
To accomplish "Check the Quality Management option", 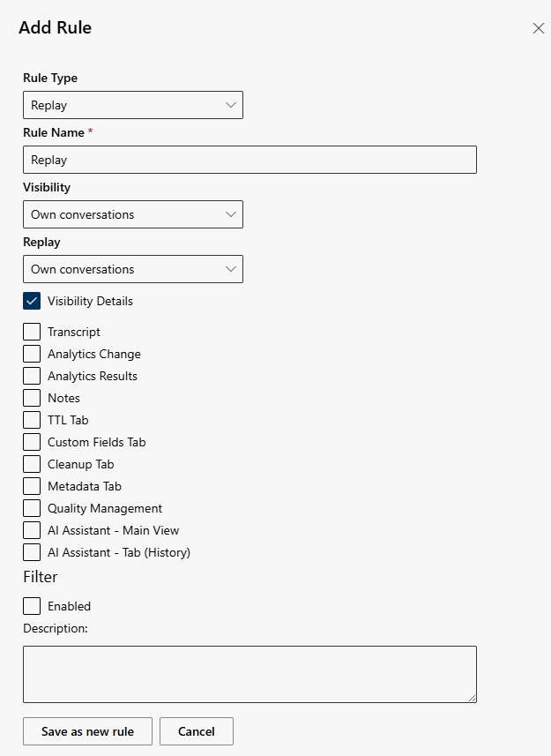I will 32,508.
